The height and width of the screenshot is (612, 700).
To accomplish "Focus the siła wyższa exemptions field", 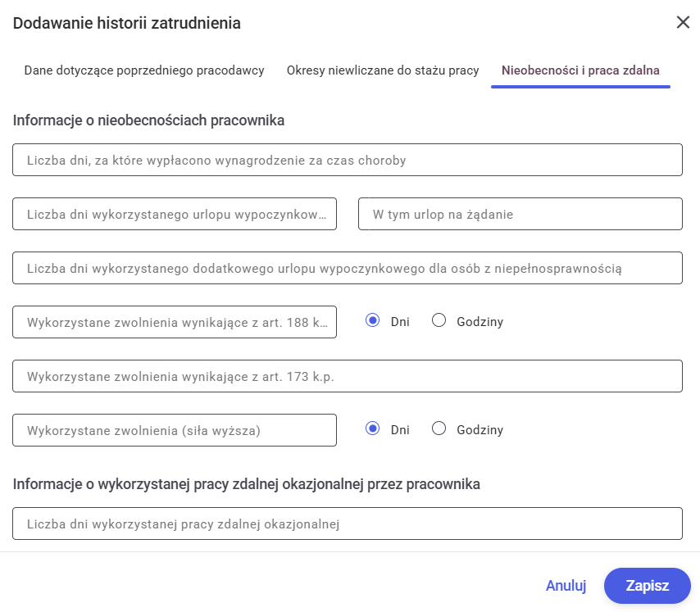I will pos(175,430).
